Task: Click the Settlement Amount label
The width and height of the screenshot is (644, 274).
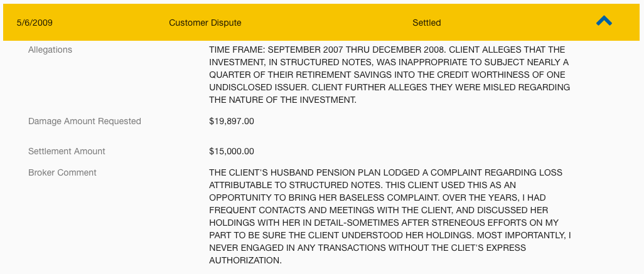Action: [x=67, y=151]
